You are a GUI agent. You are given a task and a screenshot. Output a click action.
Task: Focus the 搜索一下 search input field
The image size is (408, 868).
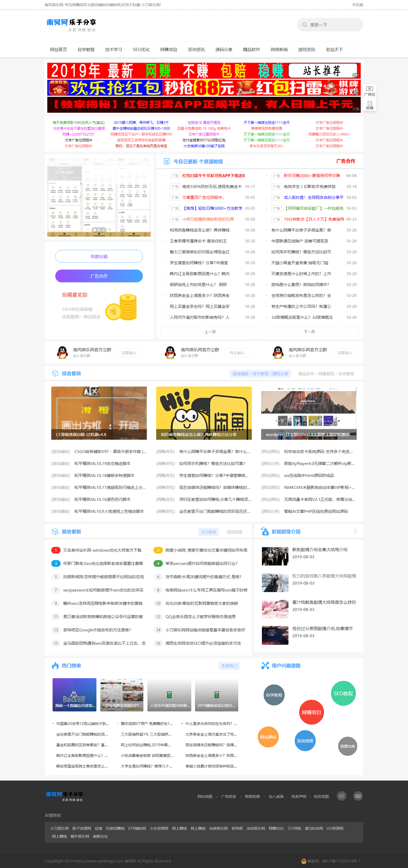(333, 25)
